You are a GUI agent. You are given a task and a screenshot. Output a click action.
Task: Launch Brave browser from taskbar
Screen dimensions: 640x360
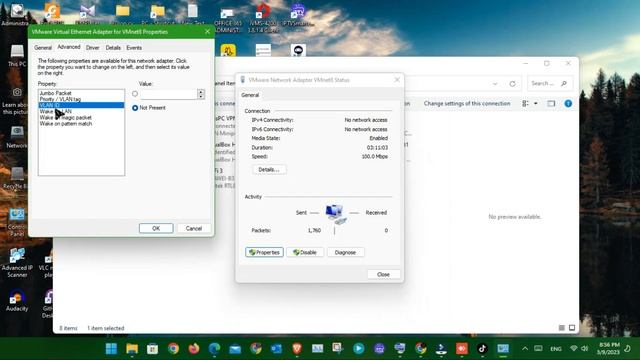click(297, 349)
